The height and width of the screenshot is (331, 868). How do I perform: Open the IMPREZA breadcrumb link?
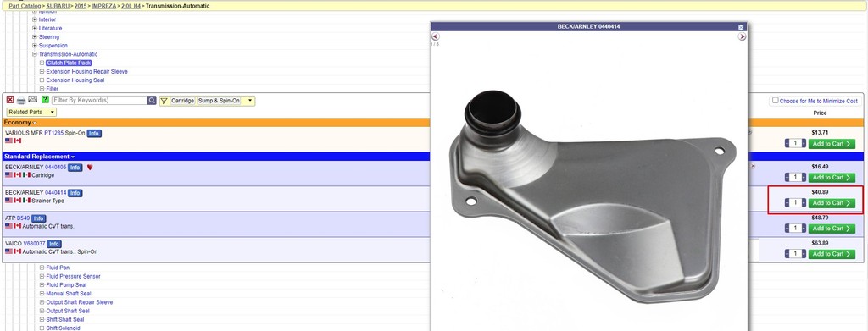pos(104,6)
